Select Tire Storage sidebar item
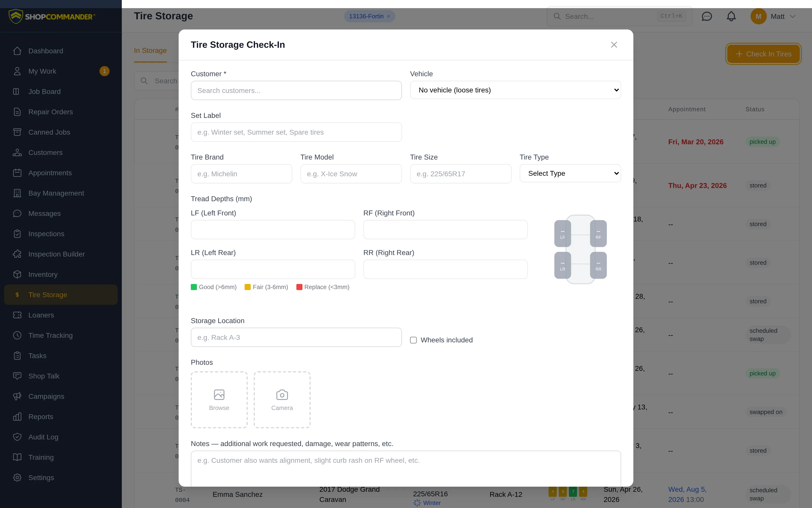The height and width of the screenshot is (508, 812). point(61,295)
